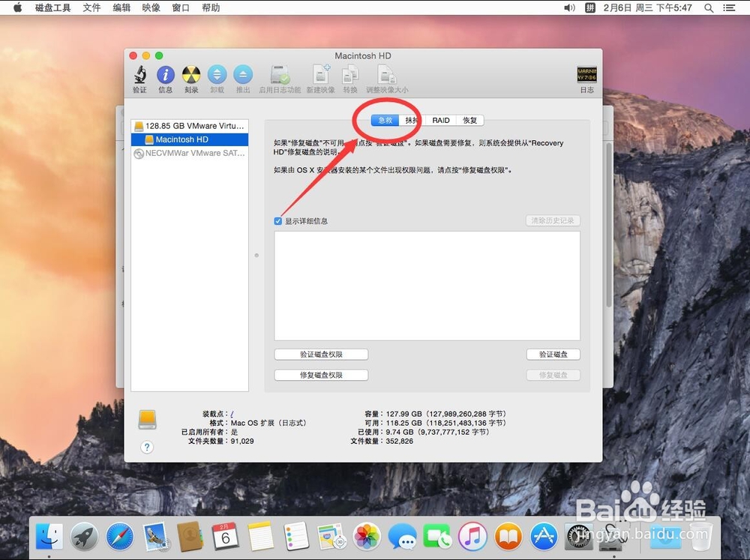The image size is (750, 560).
Task: Click Repair Disk Permissions (修复磁盘权限) button
Action: click(321, 375)
